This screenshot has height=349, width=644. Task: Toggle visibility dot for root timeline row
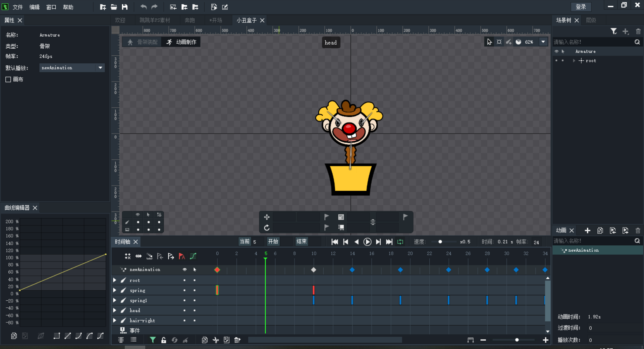[184, 280]
